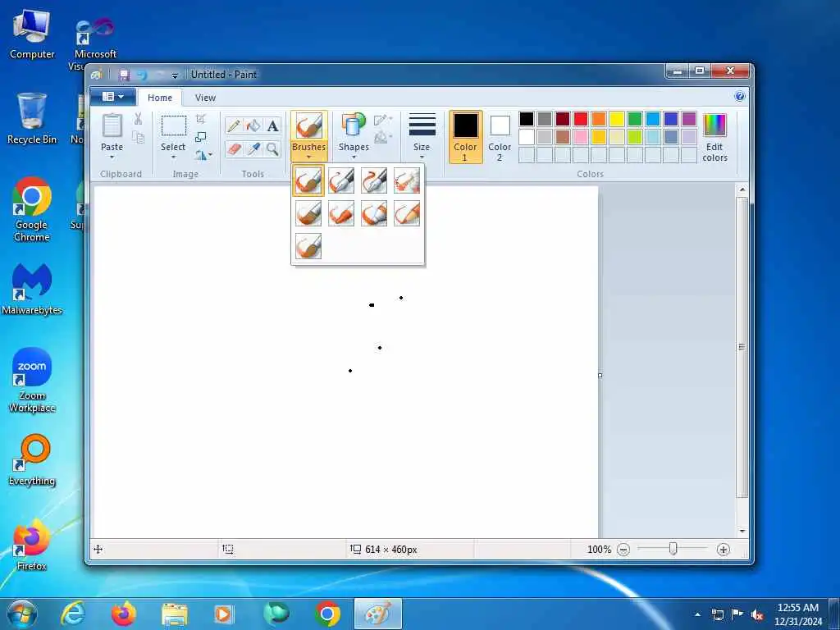The image size is (840, 630).
Task: Choose the Oil brush in the gallery
Action: coord(308,213)
